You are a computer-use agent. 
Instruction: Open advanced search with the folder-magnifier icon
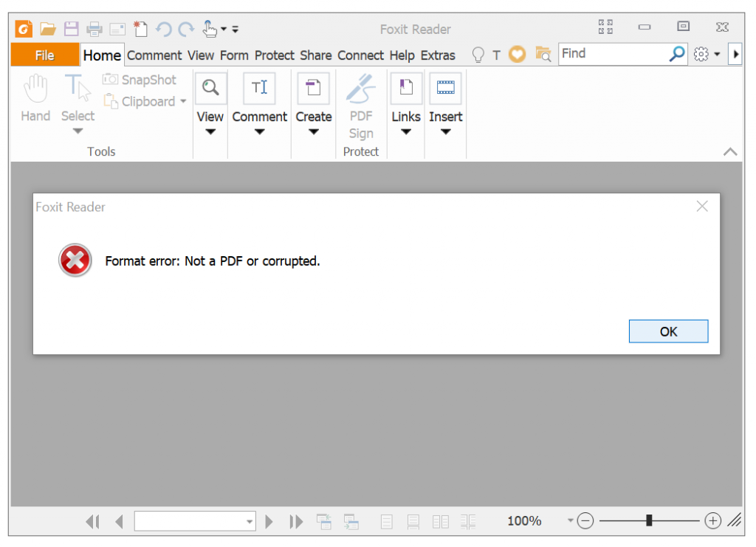pyautogui.click(x=543, y=55)
